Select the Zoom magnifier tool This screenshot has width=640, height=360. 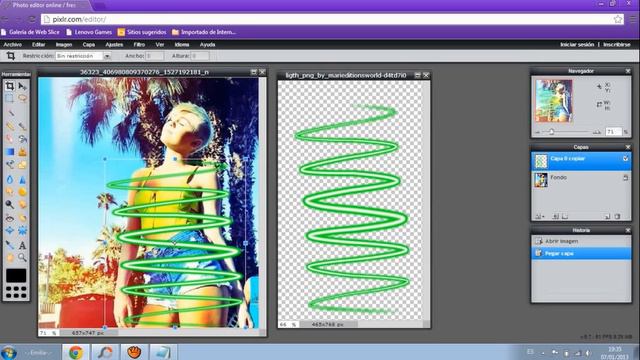[x=22, y=258]
